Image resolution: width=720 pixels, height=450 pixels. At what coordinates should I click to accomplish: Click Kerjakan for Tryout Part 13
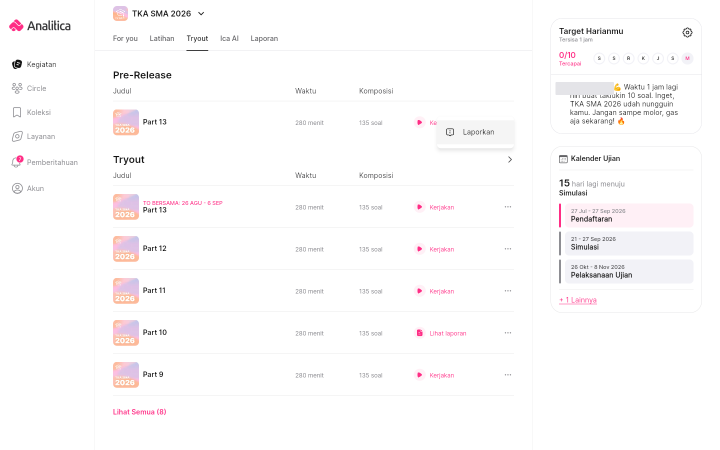point(442,208)
